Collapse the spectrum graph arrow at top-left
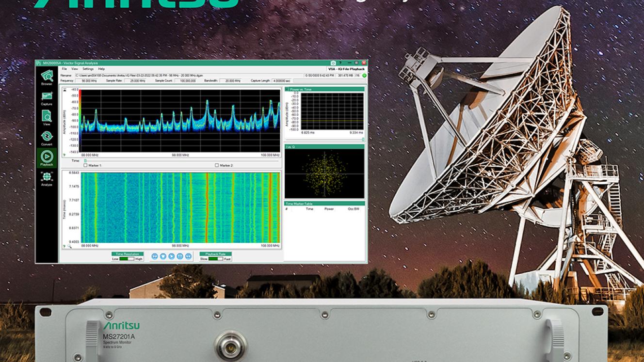This screenshot has height=362, width=644. point(64,90)
